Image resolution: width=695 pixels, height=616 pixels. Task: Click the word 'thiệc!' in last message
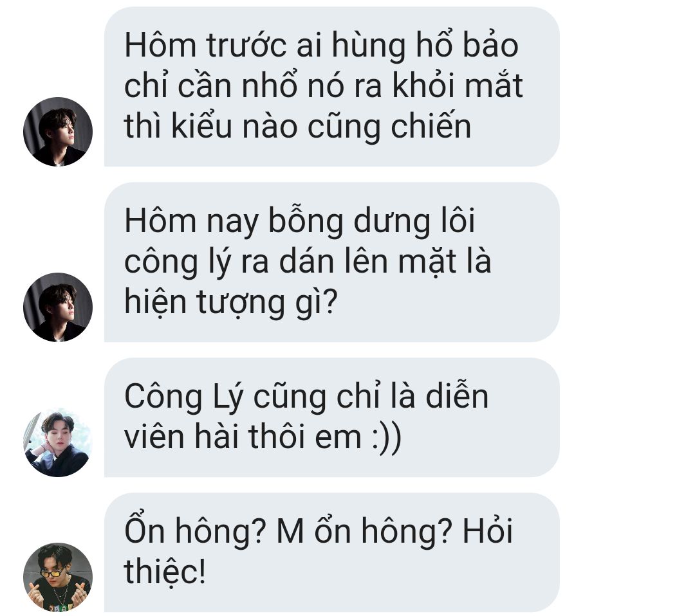165,571
